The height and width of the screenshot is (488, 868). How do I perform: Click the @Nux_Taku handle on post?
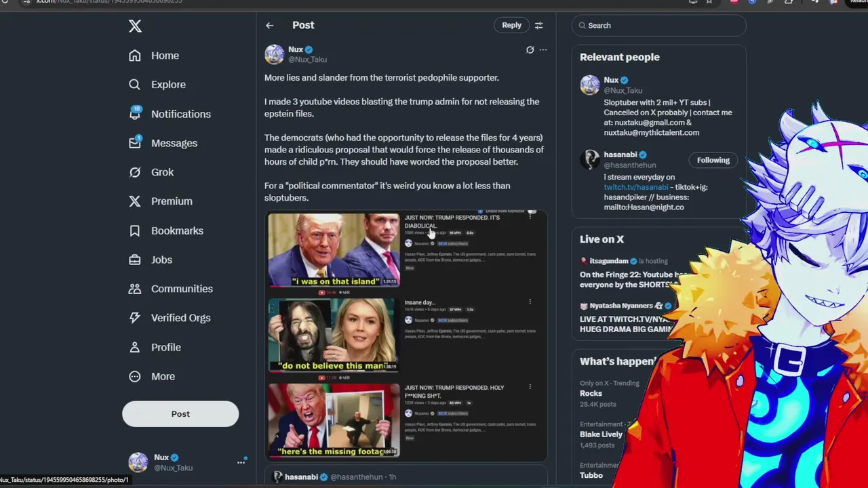coord(308,60)
